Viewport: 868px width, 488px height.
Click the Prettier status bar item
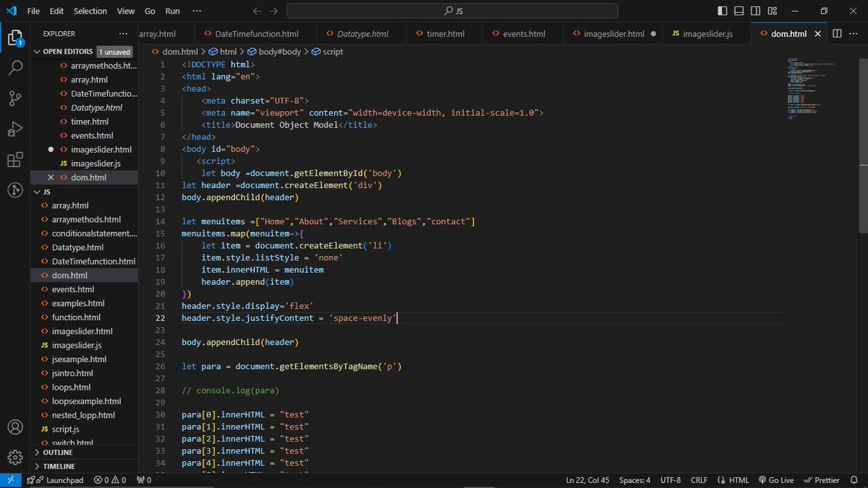[822, 479]
